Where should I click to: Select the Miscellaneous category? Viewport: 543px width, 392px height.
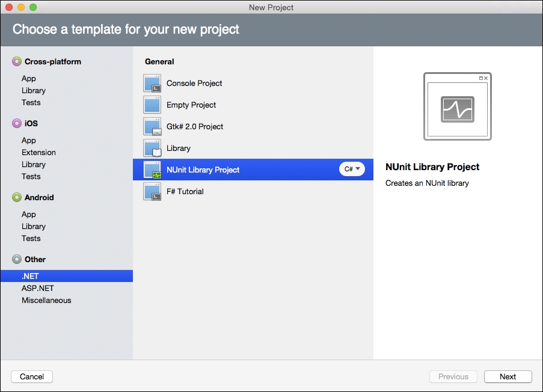[x=46, y=300]
